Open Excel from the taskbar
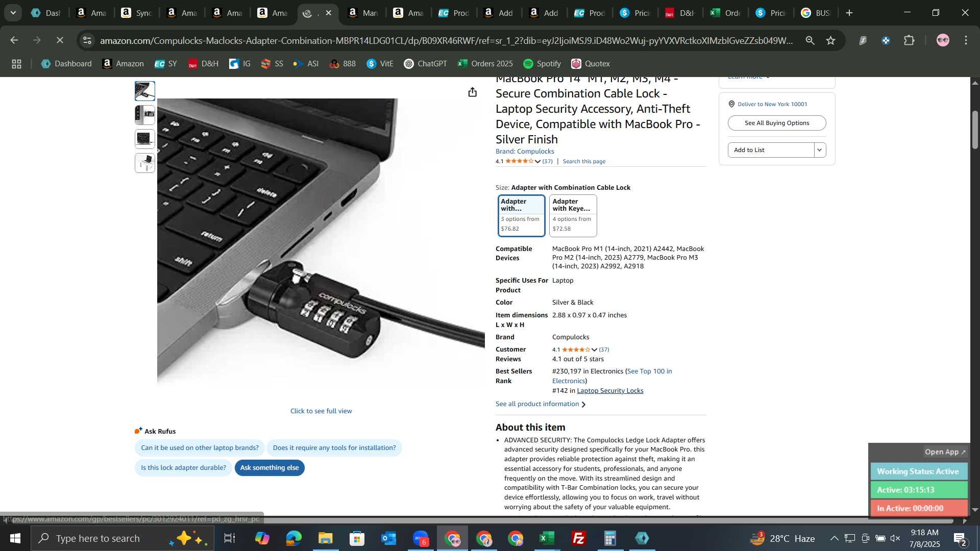The image size is (980, 551). [547, 538]
